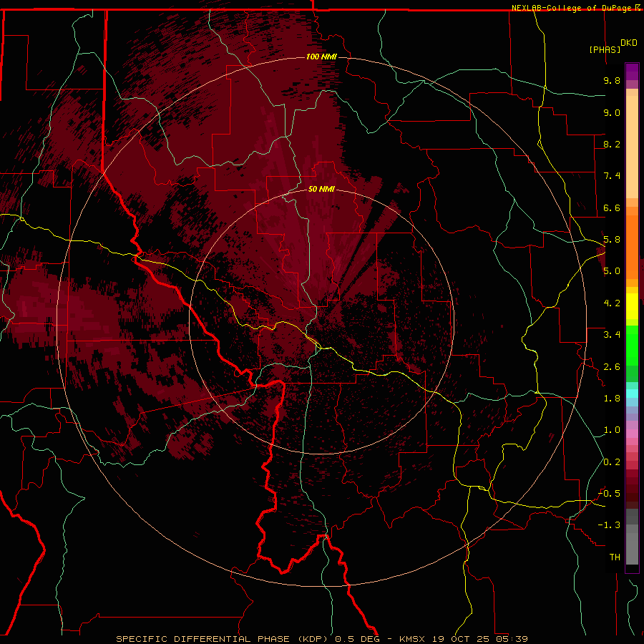Pick the pink band of the color scale

tap(632, 434)
